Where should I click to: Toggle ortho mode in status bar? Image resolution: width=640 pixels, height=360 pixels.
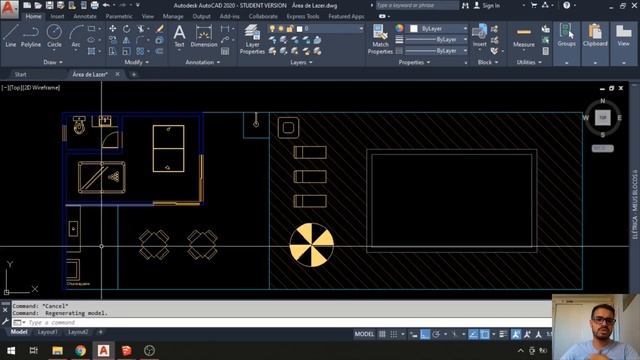(x=425, y=334)
